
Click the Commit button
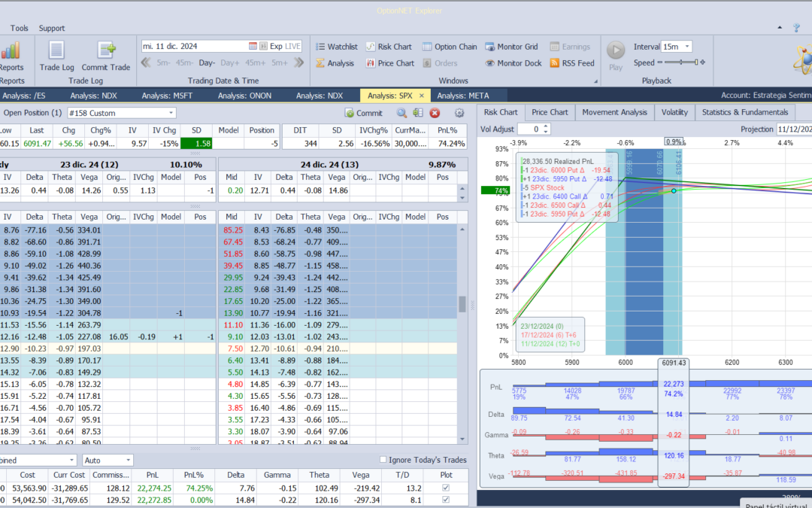(x=363, y=113)
